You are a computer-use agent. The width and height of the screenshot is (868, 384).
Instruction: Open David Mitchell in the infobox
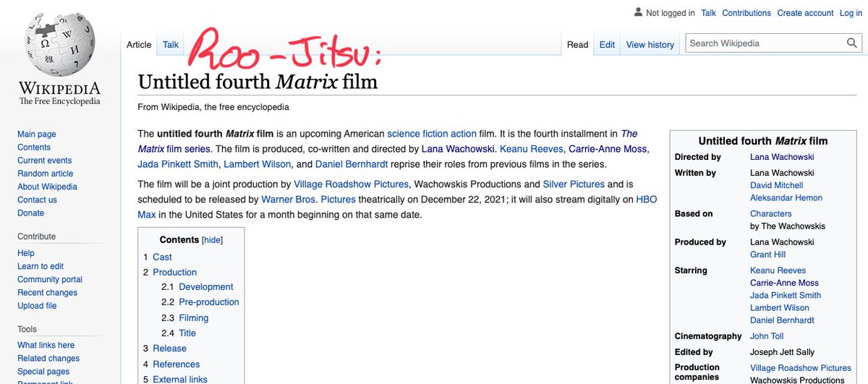pyautogui.click(x=776, y=185)
